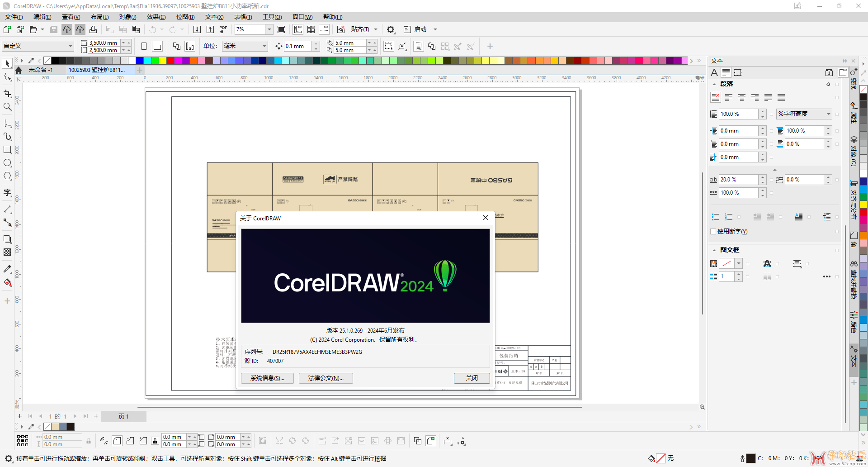Screen dimensions: 868x467
Task: Switch to the 未命名 -1 document tab
Action: click(x=41, y=70)
